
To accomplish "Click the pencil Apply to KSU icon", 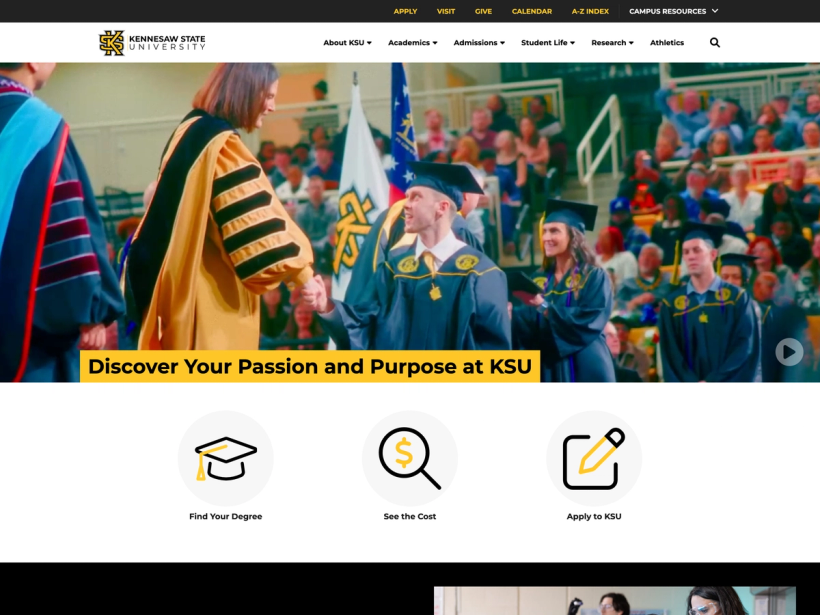I will [x=594, y=458].
